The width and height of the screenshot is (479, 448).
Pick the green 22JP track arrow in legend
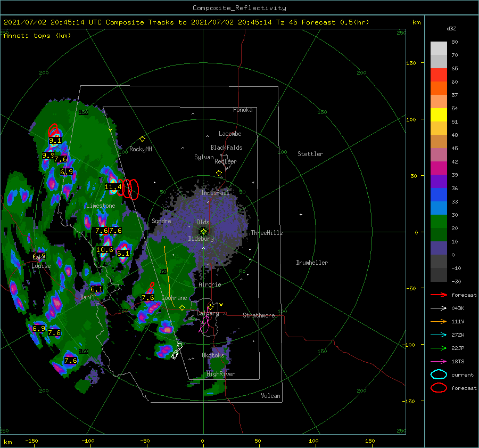pos(439,348)
